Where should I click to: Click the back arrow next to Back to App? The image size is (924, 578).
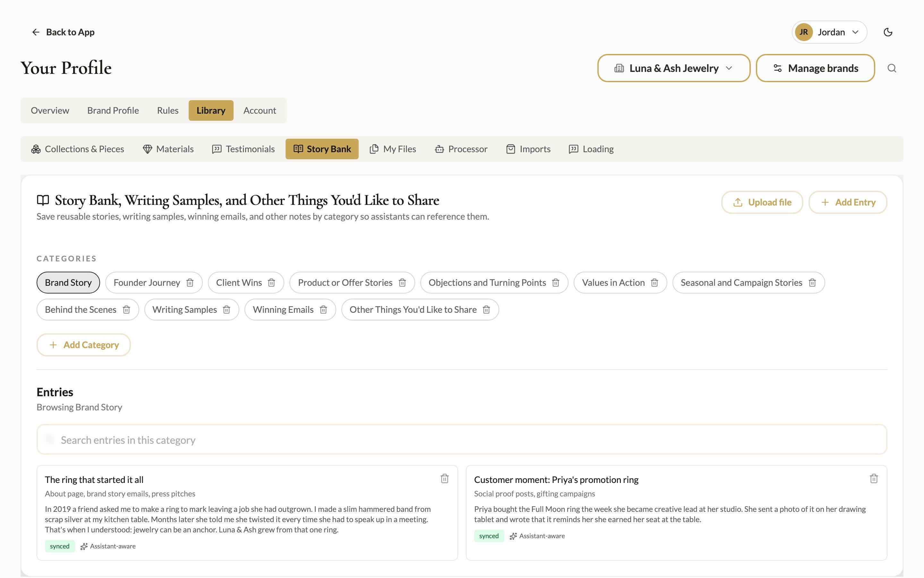click(x=36, y=32)
